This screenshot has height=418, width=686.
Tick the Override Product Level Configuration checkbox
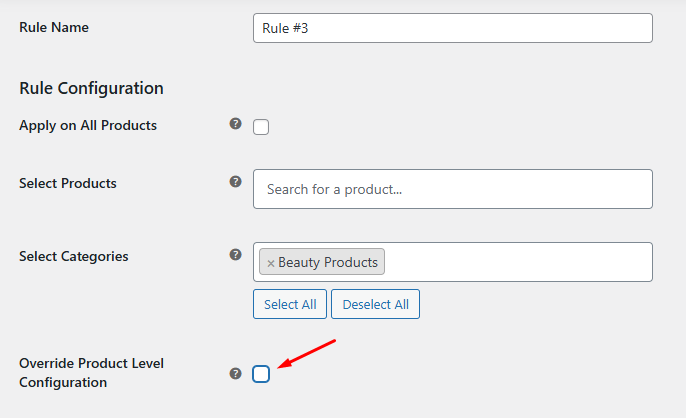(261, 374)
